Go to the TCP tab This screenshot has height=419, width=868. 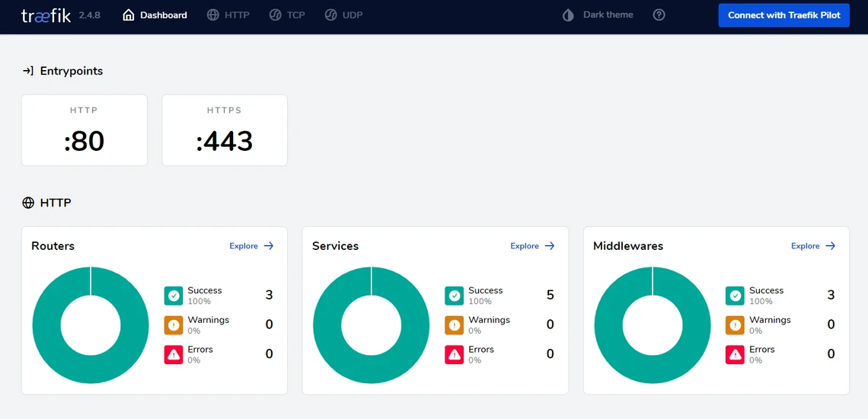[287, 15]
